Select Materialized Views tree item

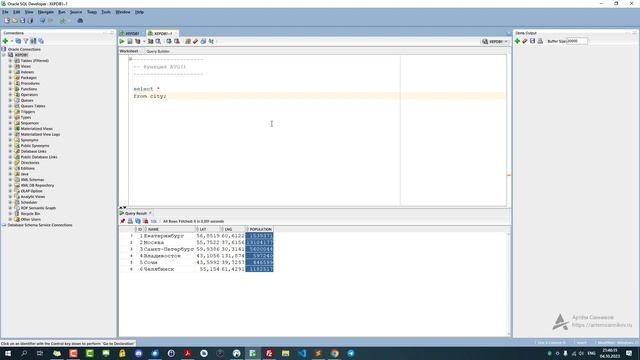(x=36, y=129)
